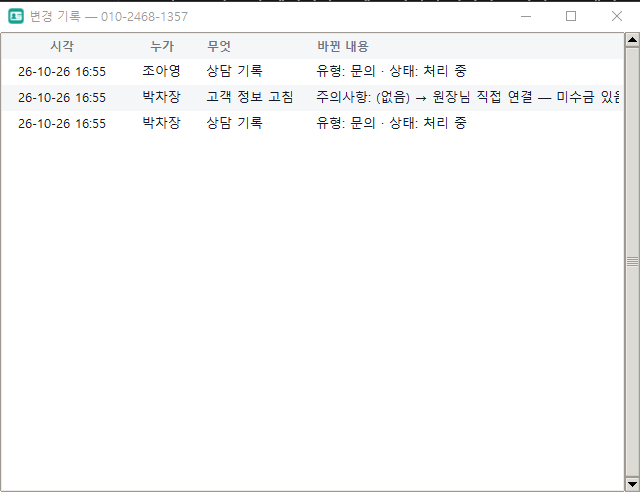Select the 조아영 cell in first row
Viewport: 640px width, 492px height.
pos(161,71)
